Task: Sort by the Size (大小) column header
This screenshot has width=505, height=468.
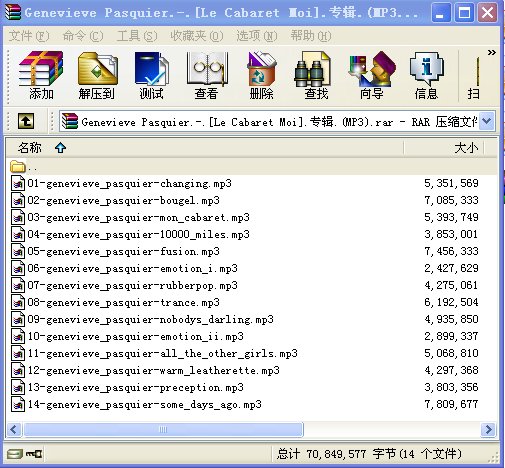Action: 443,148
